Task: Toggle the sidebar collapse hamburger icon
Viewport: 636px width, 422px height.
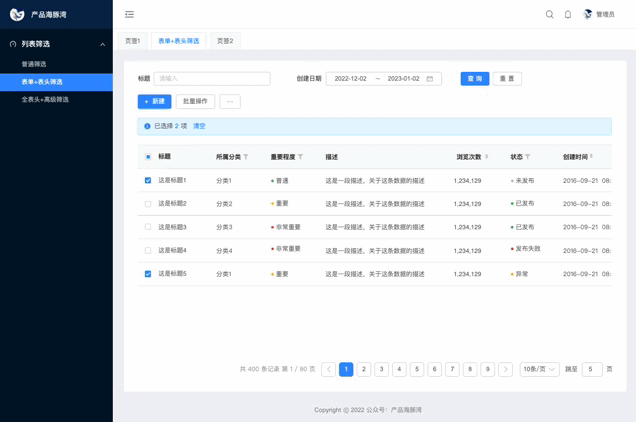Action: coord(129,15)
